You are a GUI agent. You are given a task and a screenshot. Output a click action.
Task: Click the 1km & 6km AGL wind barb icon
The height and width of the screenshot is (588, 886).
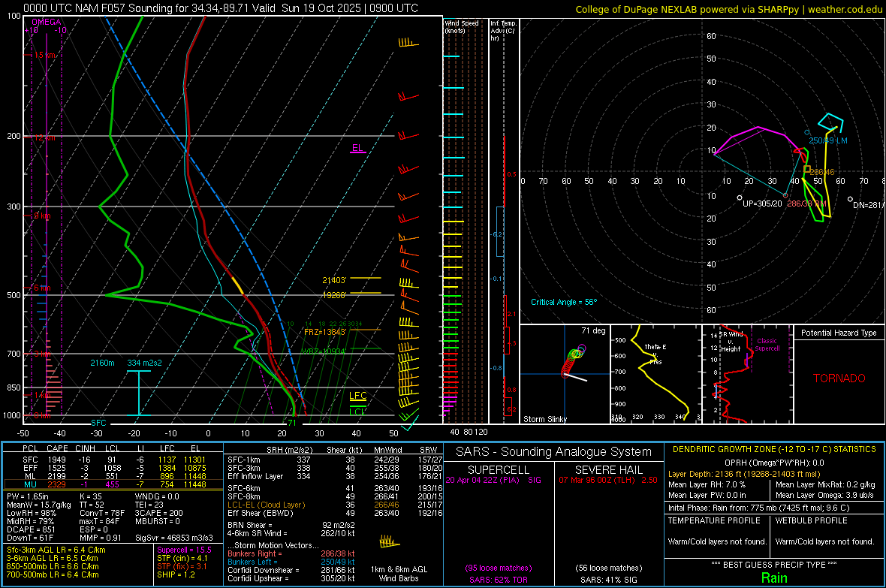390,541
